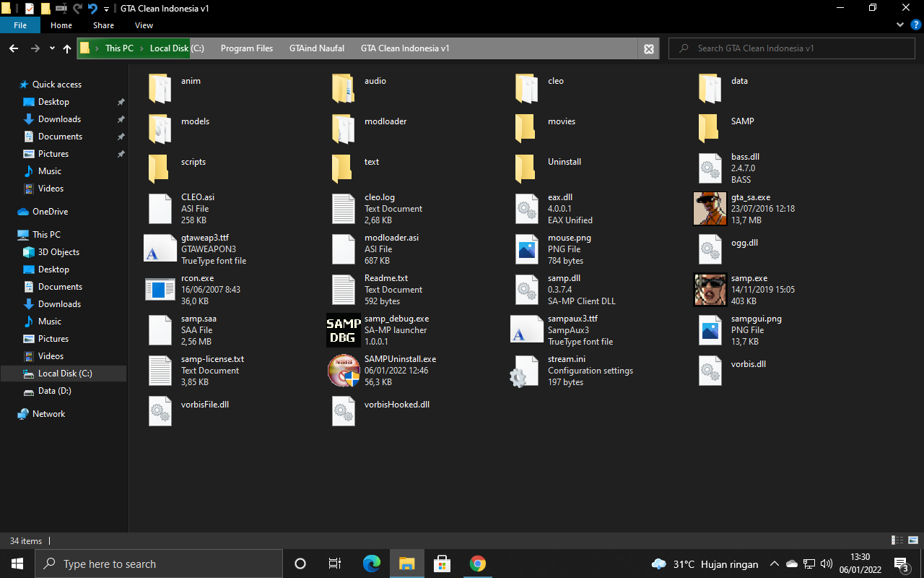Select the samp.saa file icon
Image resolution: width=924 pixels, height=578 pixels.
[160, 329]
